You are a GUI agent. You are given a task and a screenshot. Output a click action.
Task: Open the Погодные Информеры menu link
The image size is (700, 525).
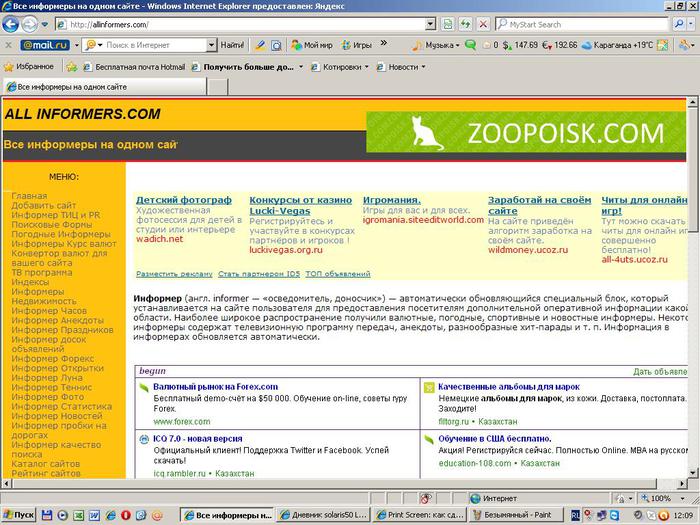[x=61, y=234]
